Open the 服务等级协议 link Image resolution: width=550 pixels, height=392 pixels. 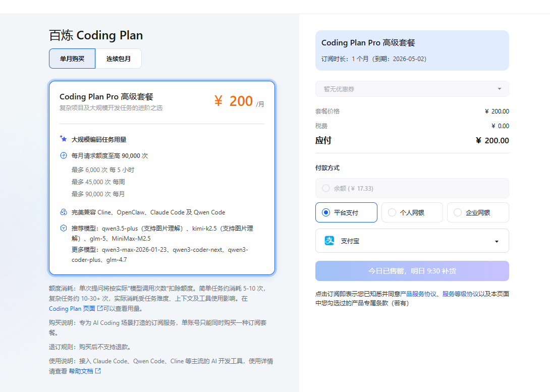[x=461, y=294]
